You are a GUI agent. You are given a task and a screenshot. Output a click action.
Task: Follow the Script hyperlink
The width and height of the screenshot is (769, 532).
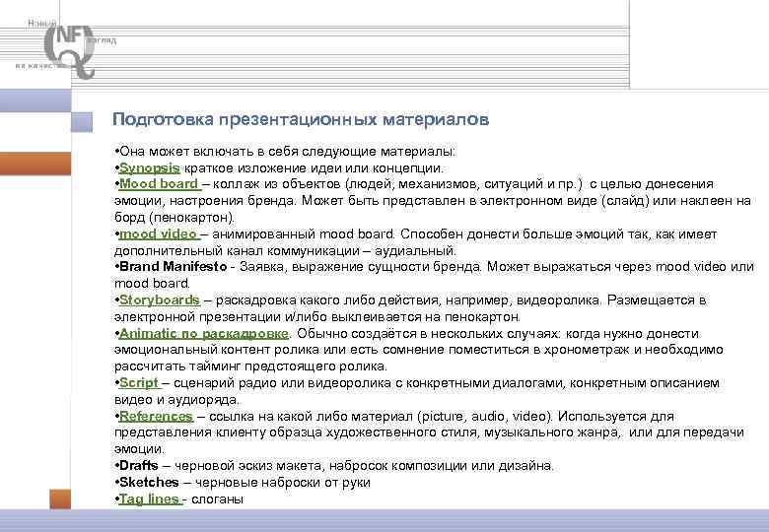[140, 383]
